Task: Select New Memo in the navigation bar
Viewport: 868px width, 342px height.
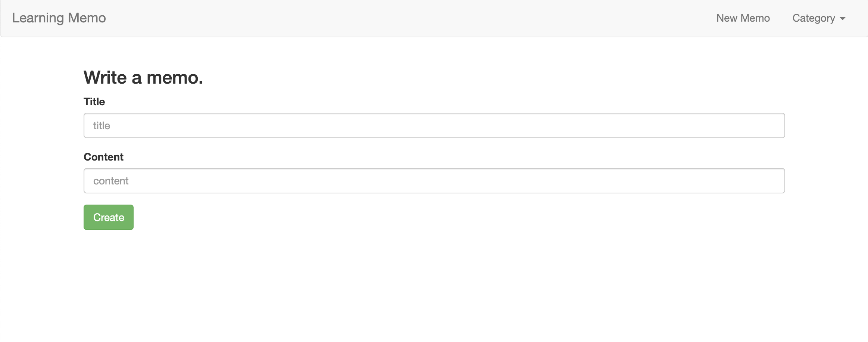Action: click(743, 18)
